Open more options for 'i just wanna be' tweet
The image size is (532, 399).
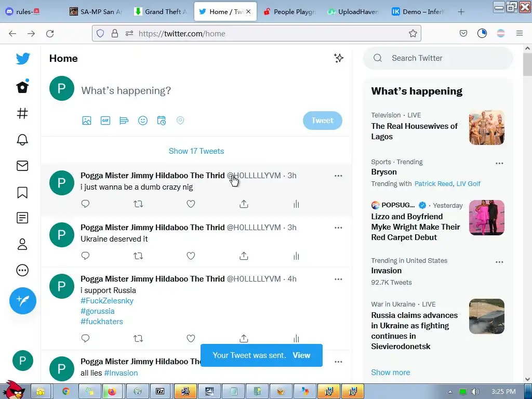(x=338, y=176)
